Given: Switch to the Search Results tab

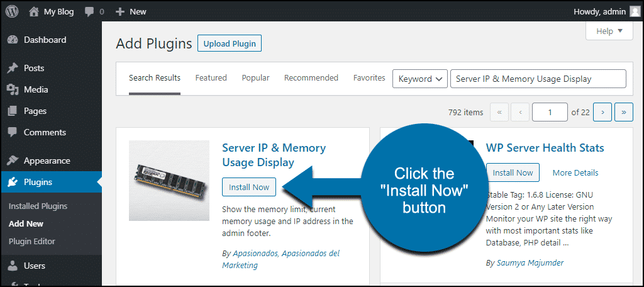Looking at the screenshot, I should [155, 78].
